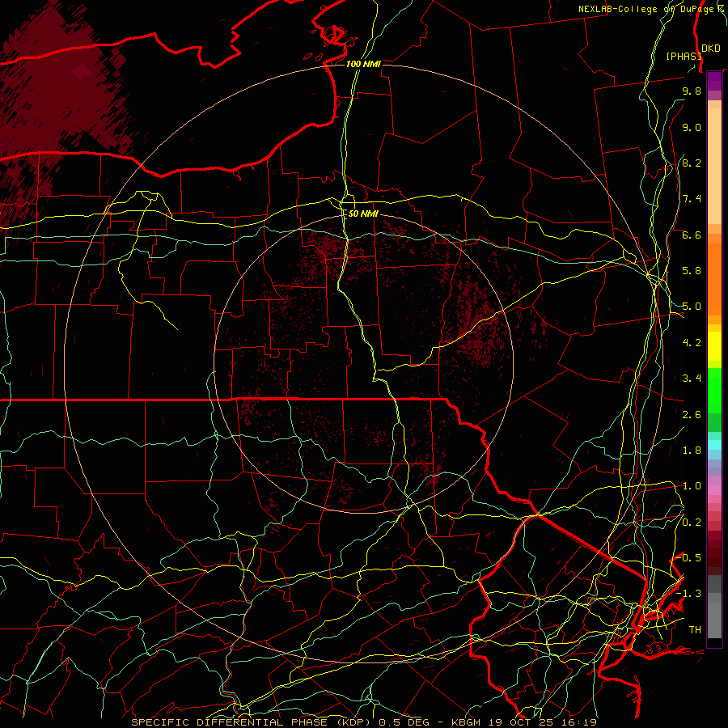Click the DKD unit label above the scale
728x728 pixels.
tap(710, 49)
